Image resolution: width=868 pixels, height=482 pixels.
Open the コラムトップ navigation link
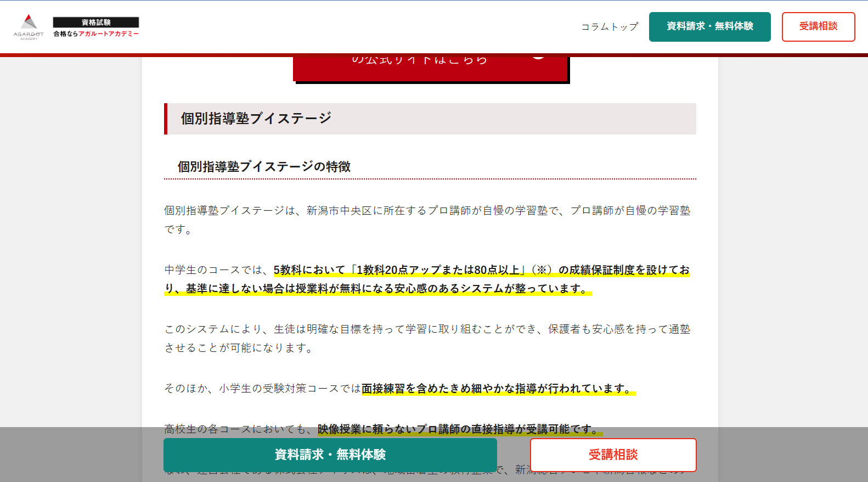[x=610, y=26]
